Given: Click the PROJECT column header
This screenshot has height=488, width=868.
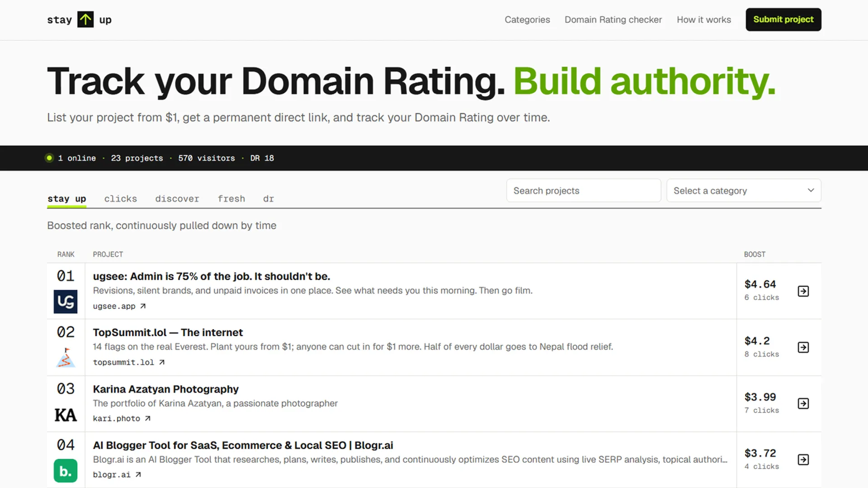Looking at the screenshot, I should [x=108, y=254].
